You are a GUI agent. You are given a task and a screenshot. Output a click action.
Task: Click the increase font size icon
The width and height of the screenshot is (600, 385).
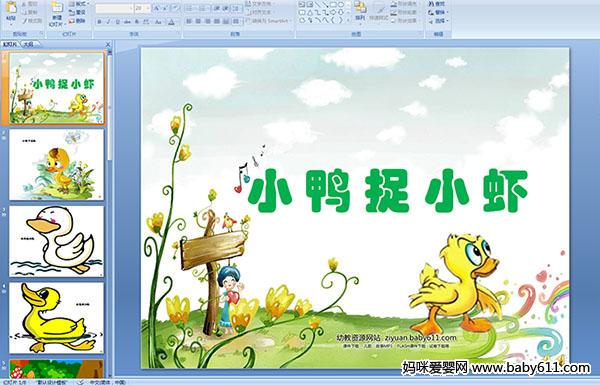pyautogui.click(x=157, y=8)
